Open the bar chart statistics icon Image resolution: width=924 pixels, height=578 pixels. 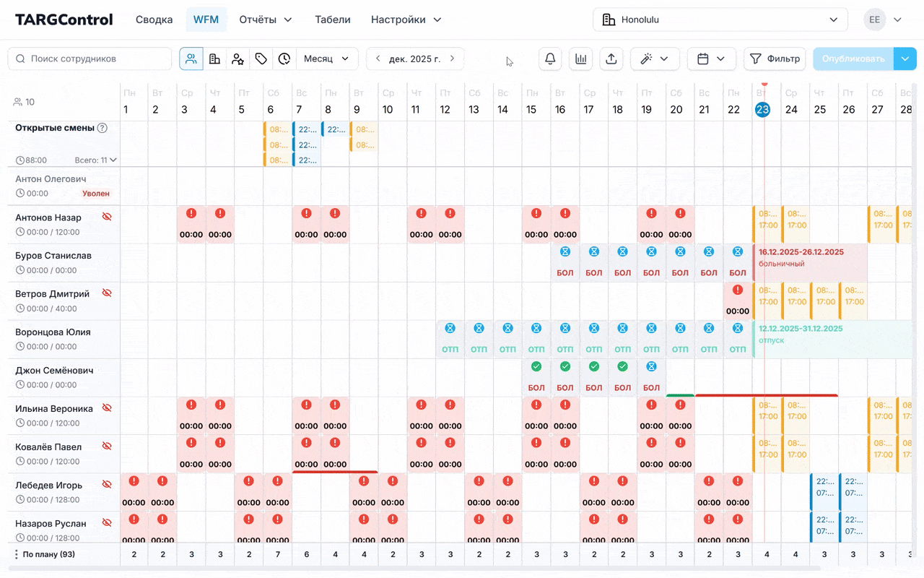coord(580,59)
